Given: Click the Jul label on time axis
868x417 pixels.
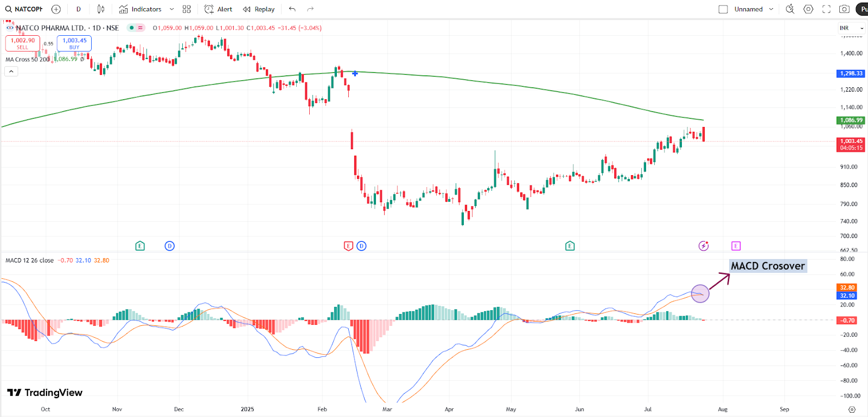Looking at the screenshot, I should coord(648,409).
